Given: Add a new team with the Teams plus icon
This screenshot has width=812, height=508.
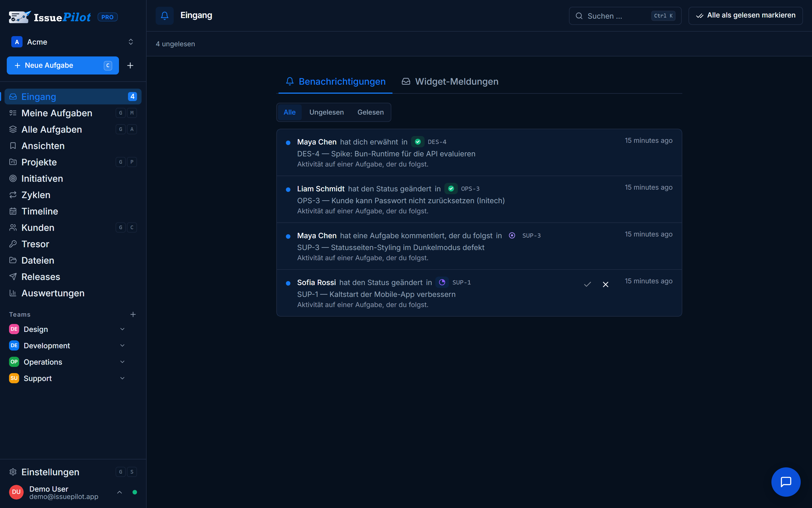Looking at the screenshot, I should click(x=133, y=314).
